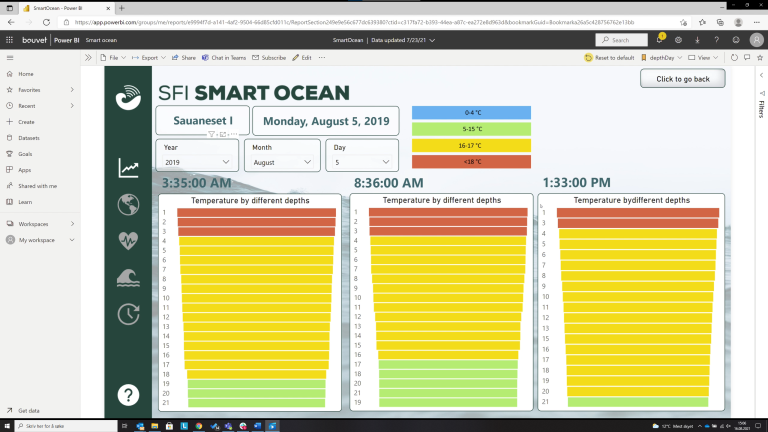The width and height of the screenshot is (768, 432).
Task: Toggle the hamburger navigation menu
Action: point(10,58)
